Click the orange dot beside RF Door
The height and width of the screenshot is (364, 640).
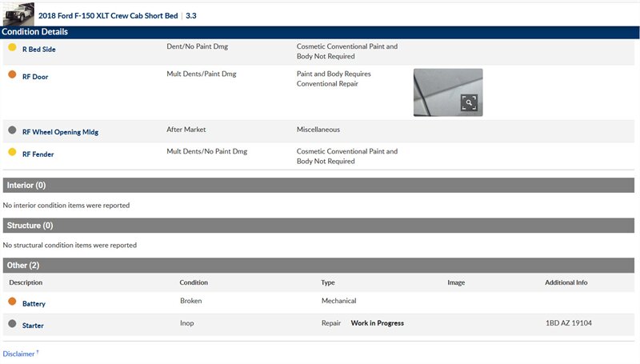(x=12, y=75)
